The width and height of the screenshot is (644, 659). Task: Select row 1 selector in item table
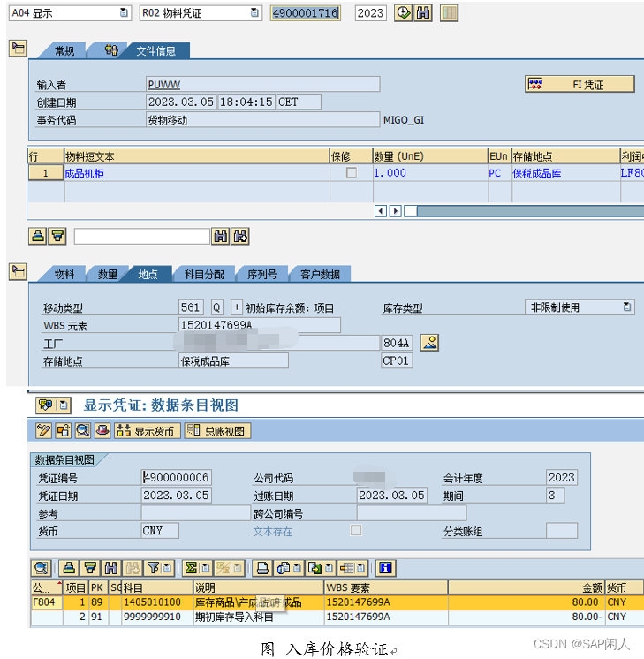click(x=45, y=173)
